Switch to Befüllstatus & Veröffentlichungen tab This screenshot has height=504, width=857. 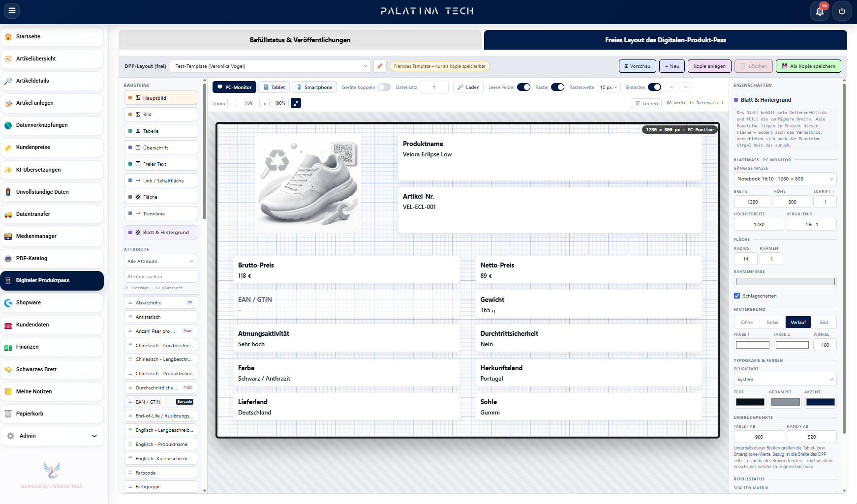tap(300, 40)
